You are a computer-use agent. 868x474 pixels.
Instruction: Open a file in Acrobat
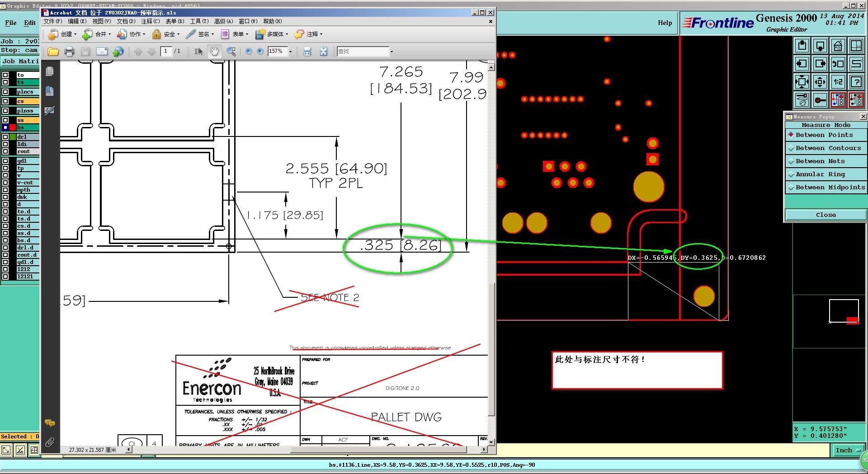pos(53,52)
